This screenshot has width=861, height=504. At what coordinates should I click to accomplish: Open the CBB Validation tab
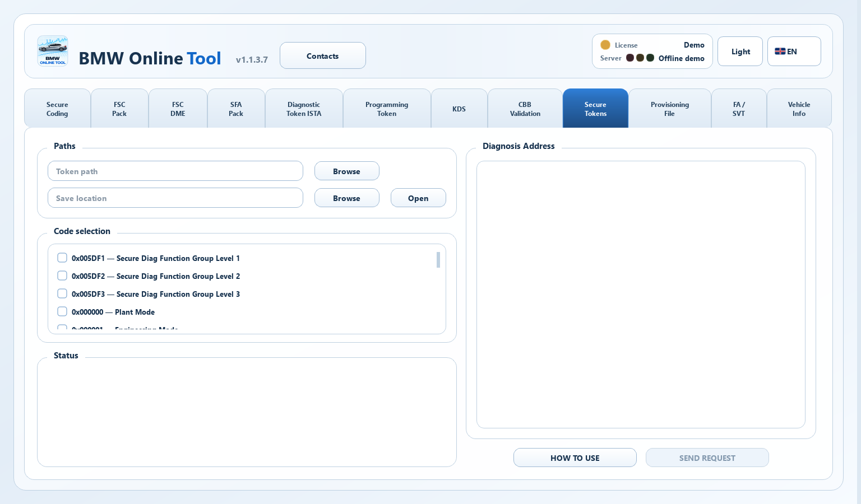[x=525, y=109]
